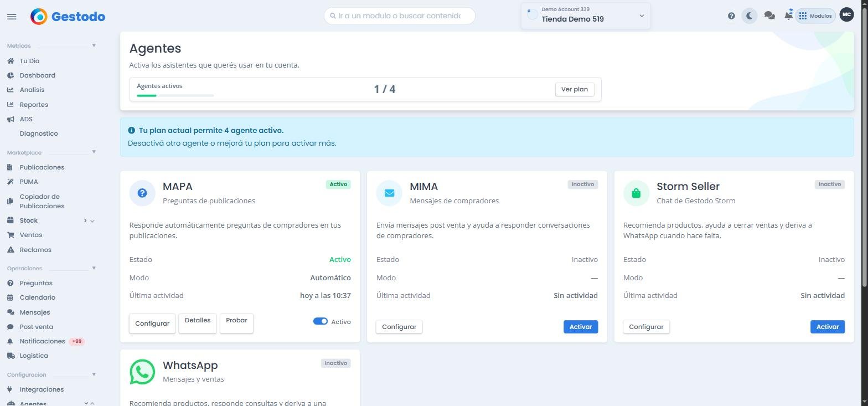Click the WhatsApp Inactivo badge
868x406 pixels.
(x=336, y=363)
